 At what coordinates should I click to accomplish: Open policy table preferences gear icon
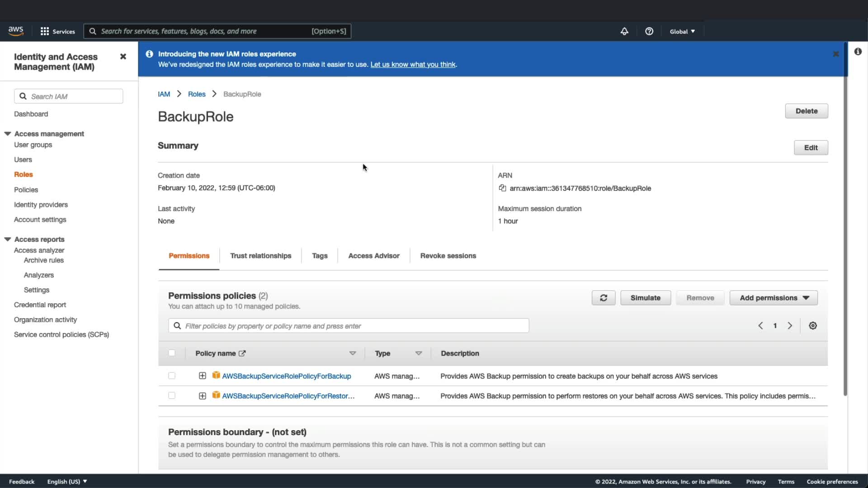(812, 326)
